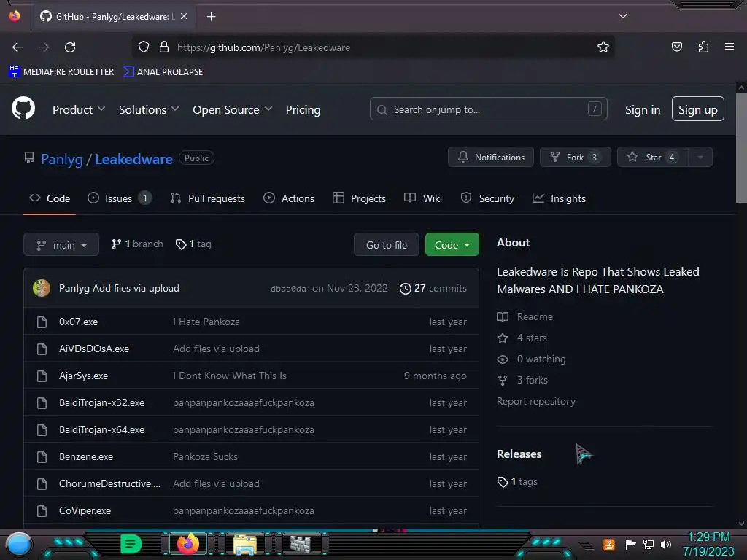
Task: View the 3 forks link
Action: coord(522,380)
